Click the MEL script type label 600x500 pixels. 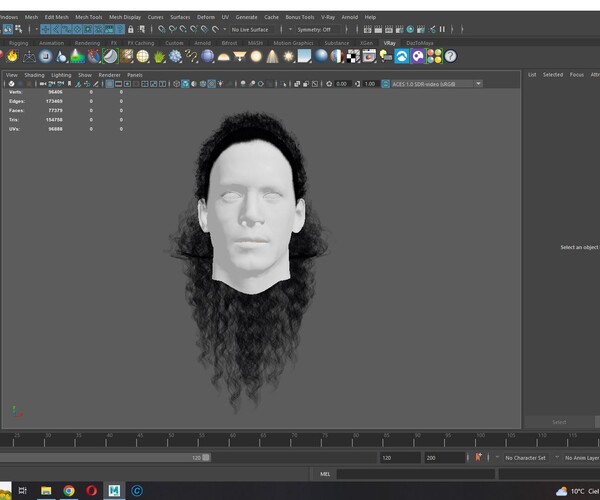(x=325, y=474)
